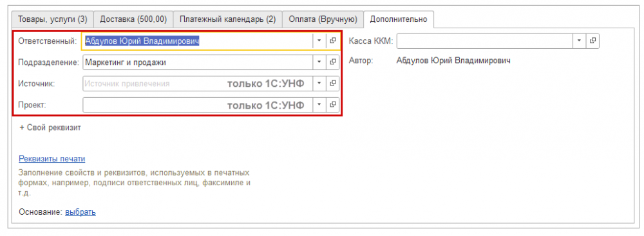644x236 pixels.
Task: Click the выбрать link beside Основание
Action: pyautogui.click(x=80, y=212)
